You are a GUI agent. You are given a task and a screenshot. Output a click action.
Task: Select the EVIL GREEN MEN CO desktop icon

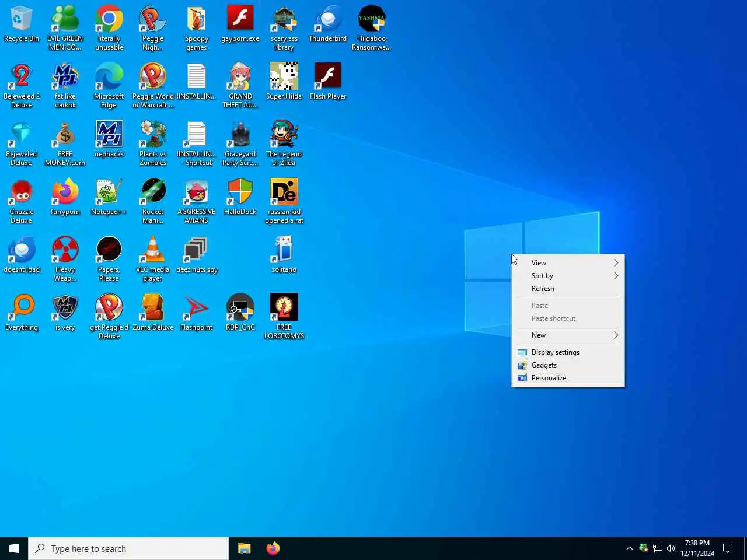tap(65, 28)
